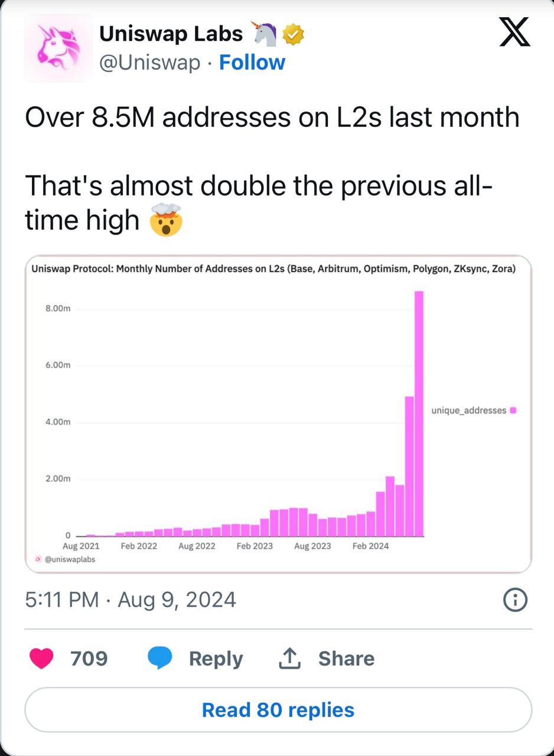Click the Uniswap Labs display name

(171, 34)
